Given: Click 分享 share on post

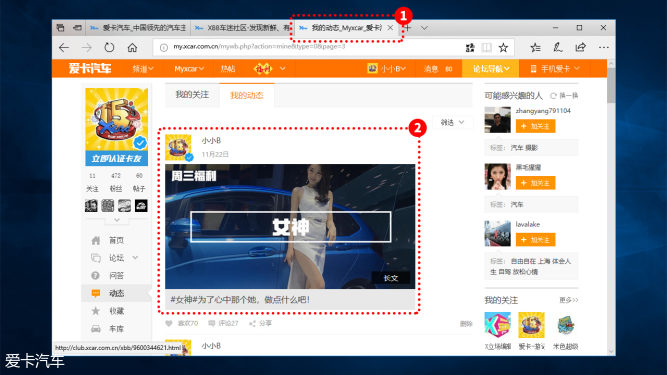Looking at the screenshot, I should click(260, 324).
